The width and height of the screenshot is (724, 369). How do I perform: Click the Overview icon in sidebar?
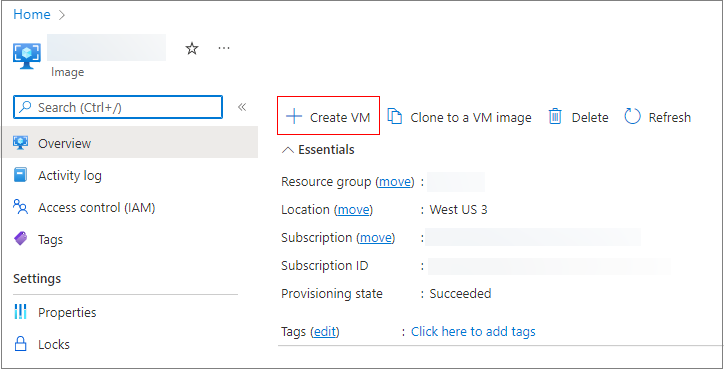(21, 143)
